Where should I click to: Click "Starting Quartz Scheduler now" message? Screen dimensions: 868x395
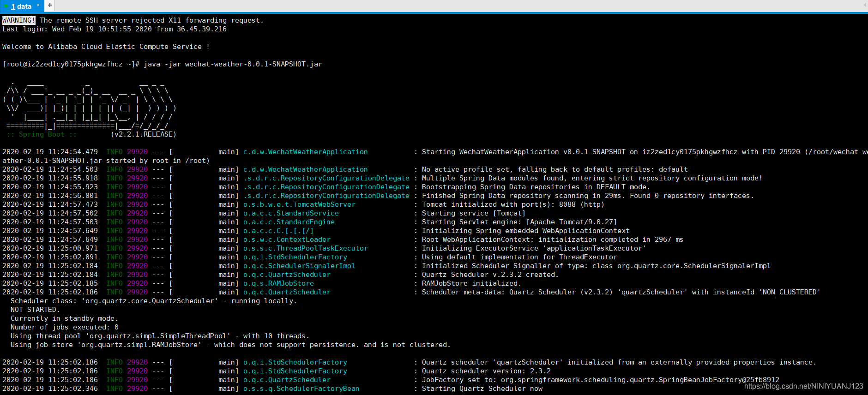482,389
